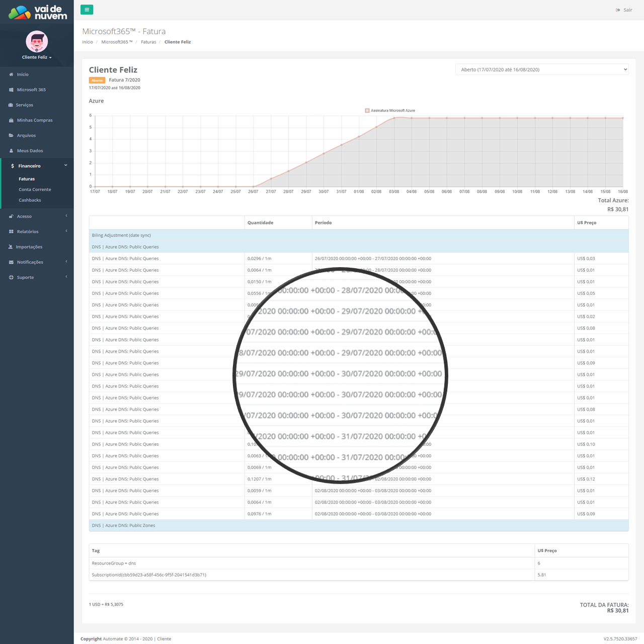The height and width of the screenshot is (644, 644).
Task: Select the DNS Azure DNS: Public Zones row
Action: tap(359, 525)
